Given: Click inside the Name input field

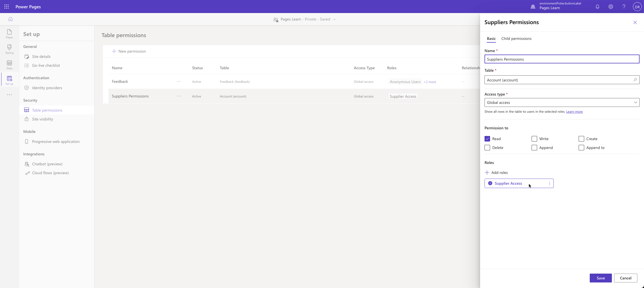Looking at the screenshot, I should tap(561, 59).
